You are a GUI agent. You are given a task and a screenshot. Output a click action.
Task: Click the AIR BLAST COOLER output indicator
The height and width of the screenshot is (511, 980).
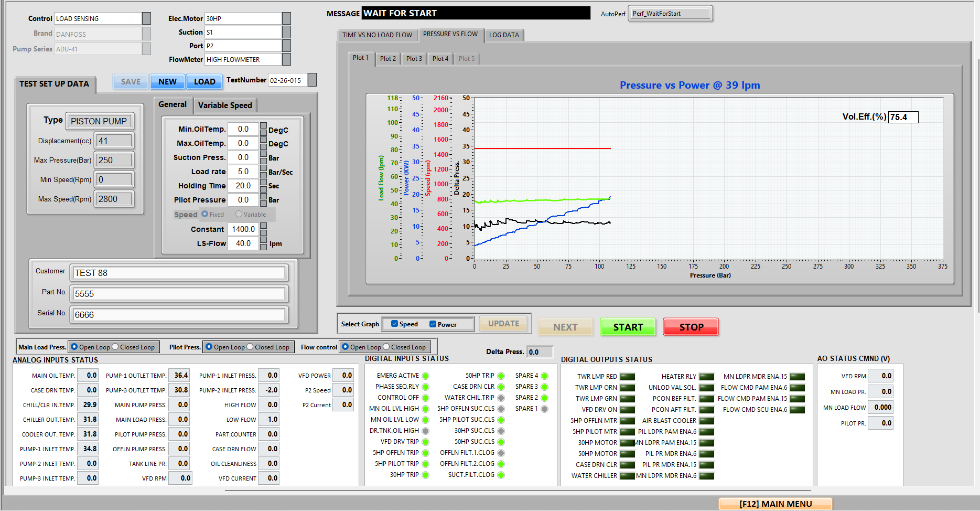click(707, 421)
